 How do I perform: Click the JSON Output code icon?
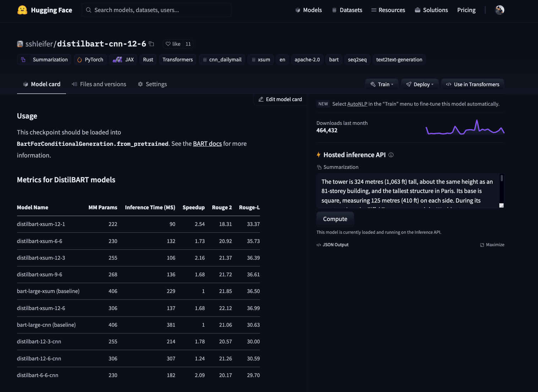pyautogui.click(x=319, y=245)
